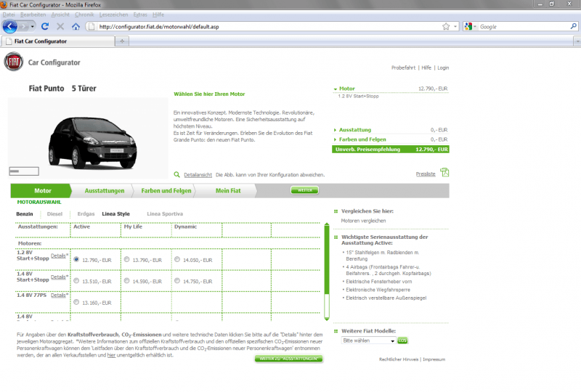This screenshot has height=392, width=581.
Task: Click the Google search engine icon
Action: point(468,27)
